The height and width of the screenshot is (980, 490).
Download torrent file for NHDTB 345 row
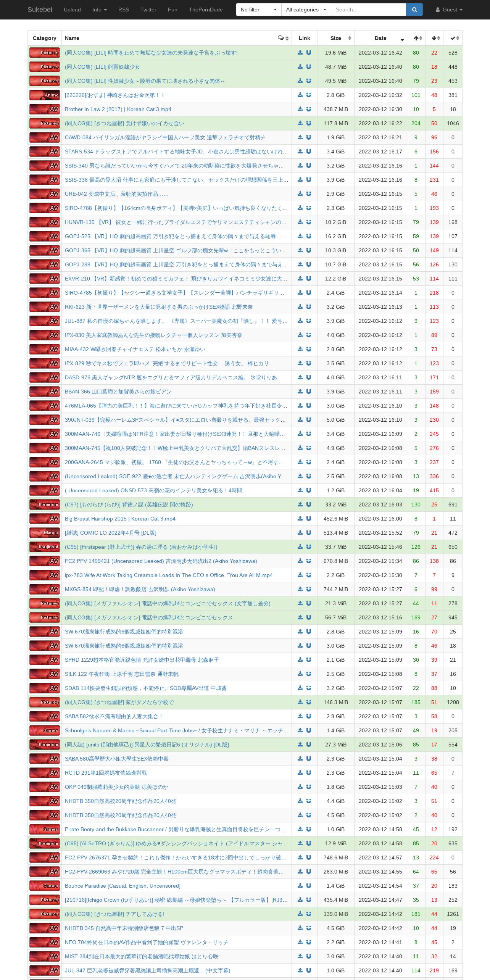(300, 928)
